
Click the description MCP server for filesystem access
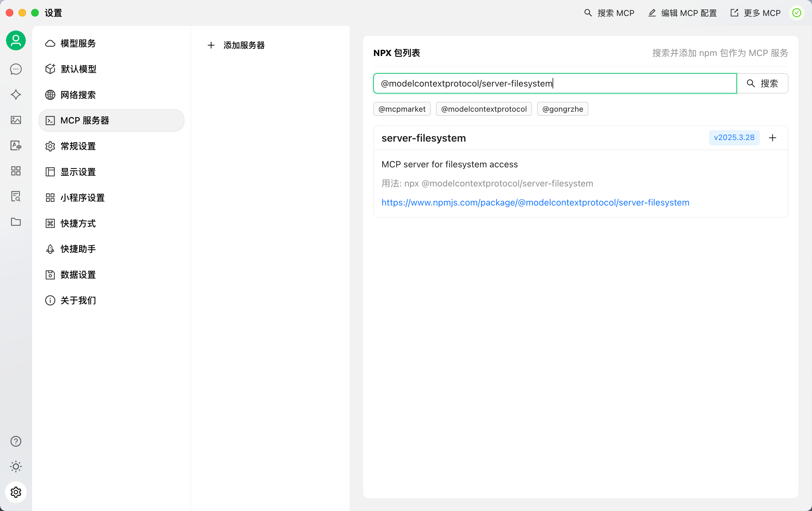[x=450, y=164]
